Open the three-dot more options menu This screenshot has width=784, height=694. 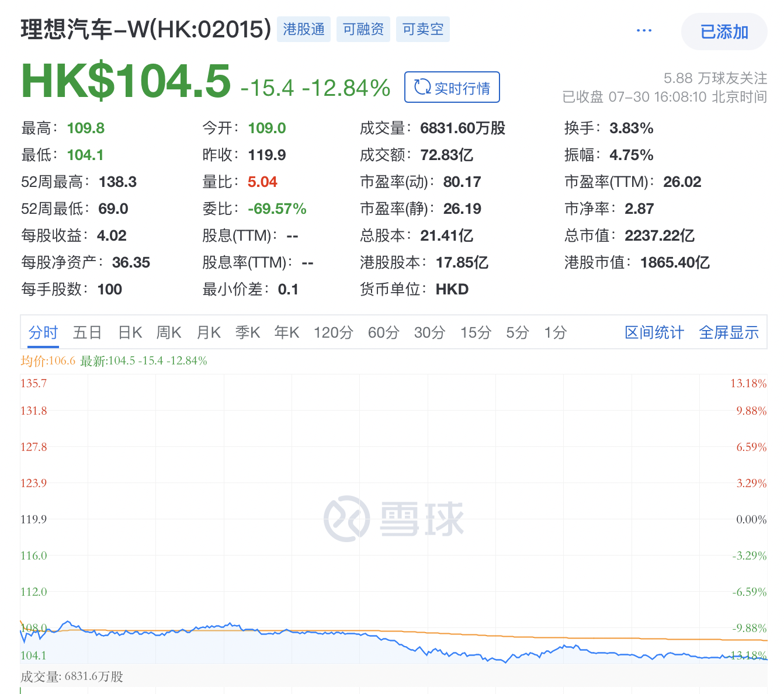pyautogui.click(x=644, y=30)
